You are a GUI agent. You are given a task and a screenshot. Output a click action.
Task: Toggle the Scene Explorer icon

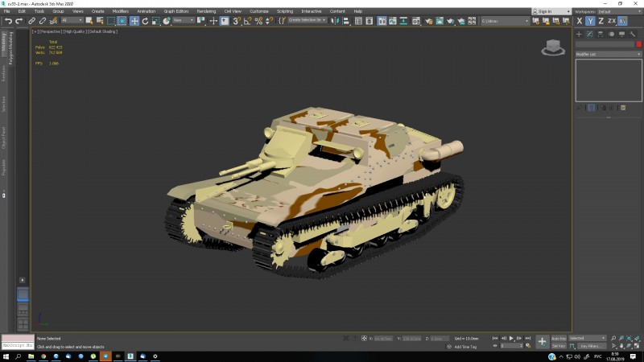358,21
